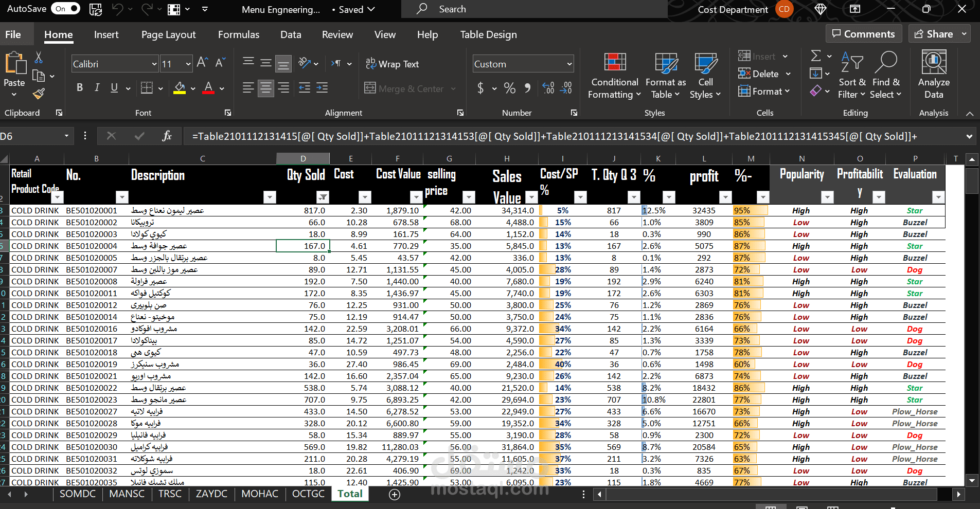The height and width of the screenshot is (509, 980).
Task: Open Format as Table gallery
Action: (x=666, y=76)
